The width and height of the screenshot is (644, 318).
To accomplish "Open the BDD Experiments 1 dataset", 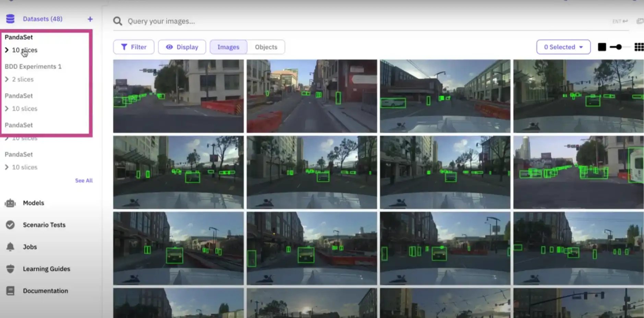I will point(33,67).
